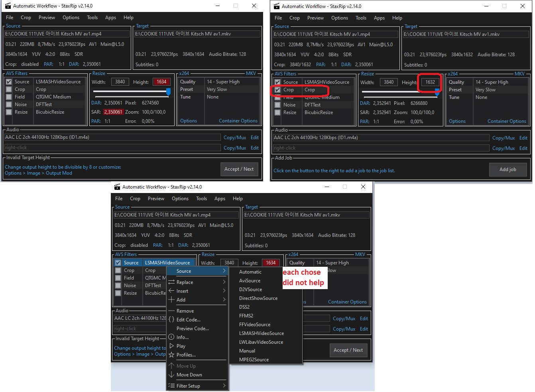Viewport: 535px width, 392px height.
Task: Click Accept / Next in the top-left window
Action: pos(239,169)
